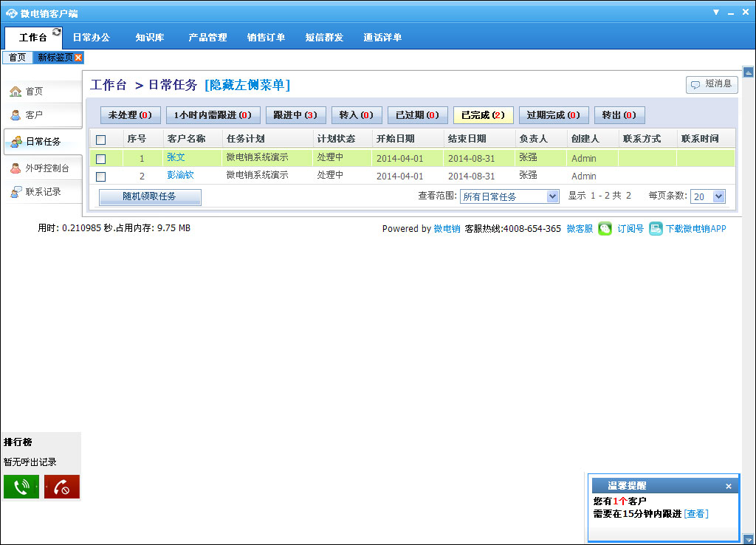This screenshot has width=756, height=545.
Task: Click the 微电销 link in footer
Action: click(x=447, y=229)
